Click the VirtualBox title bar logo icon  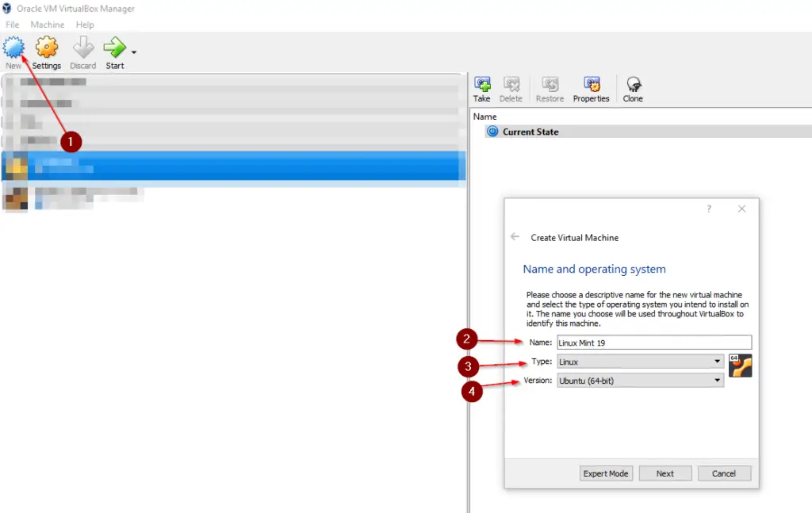[6, 8]
